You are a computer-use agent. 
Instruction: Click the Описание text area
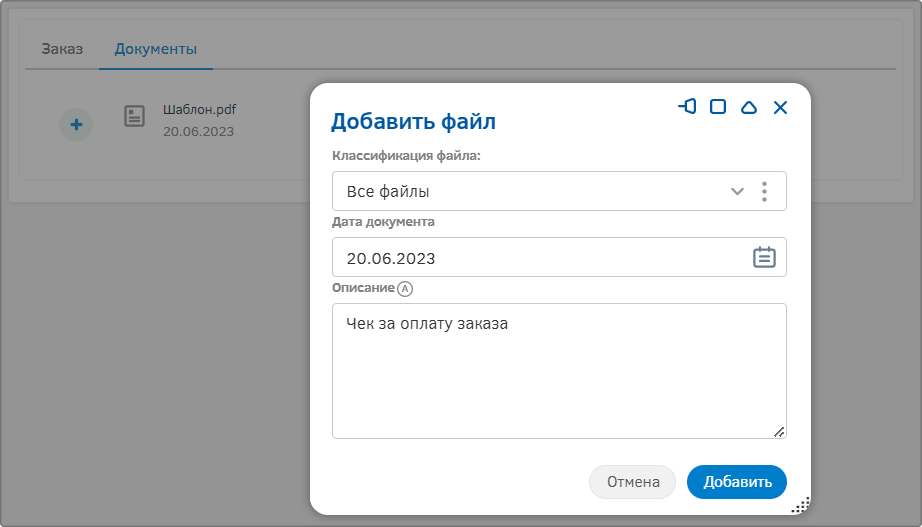559,371
